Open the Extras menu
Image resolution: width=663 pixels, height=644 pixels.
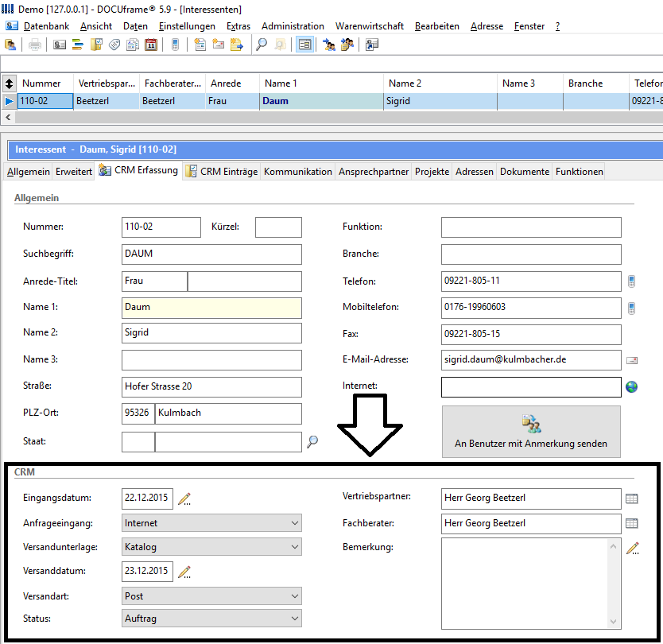pos(238,26)
